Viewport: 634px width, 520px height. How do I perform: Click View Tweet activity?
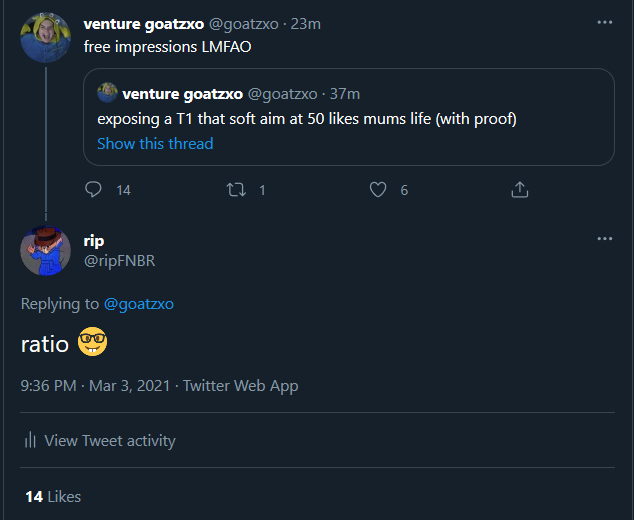[x=110, y=441]
